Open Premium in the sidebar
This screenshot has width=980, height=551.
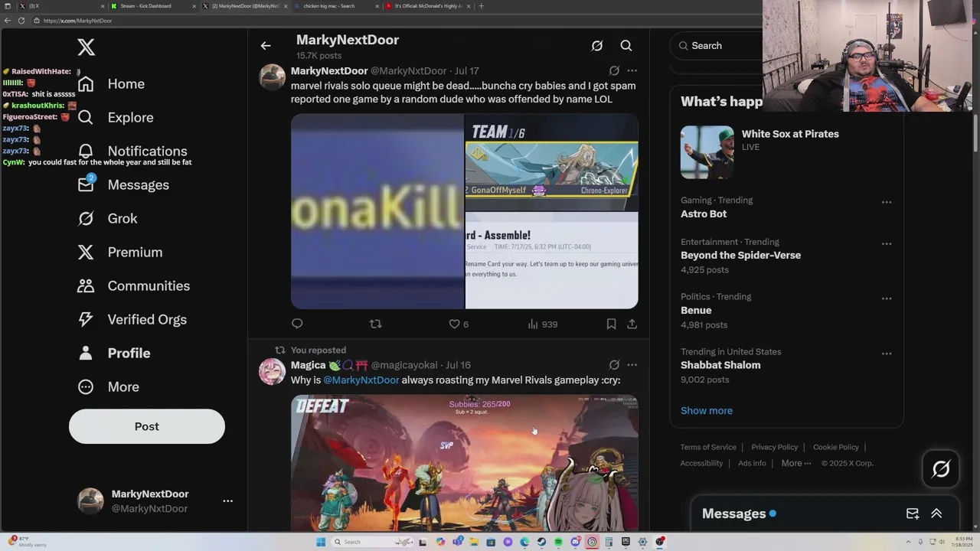point(120,253)
